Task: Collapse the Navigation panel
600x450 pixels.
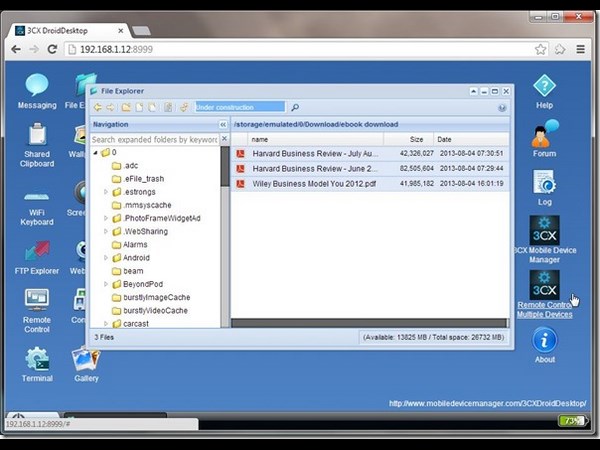Action: tap(223, 124)
